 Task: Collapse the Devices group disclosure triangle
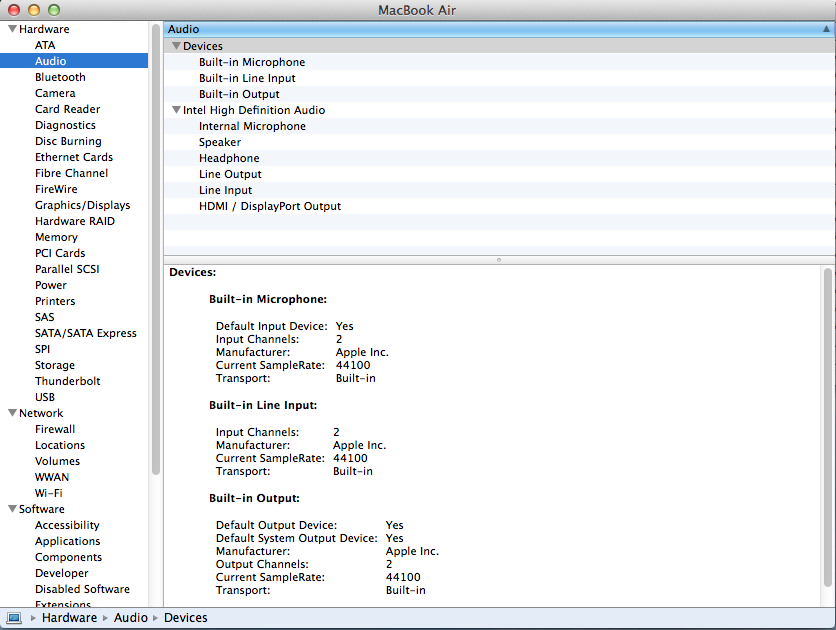[176, 46]
